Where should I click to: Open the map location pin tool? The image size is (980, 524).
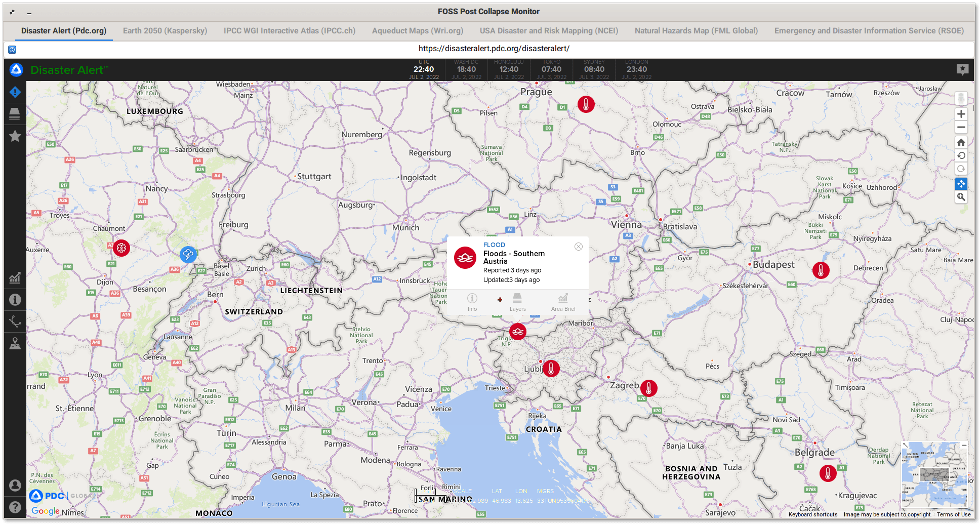click(x=15, y=343)
